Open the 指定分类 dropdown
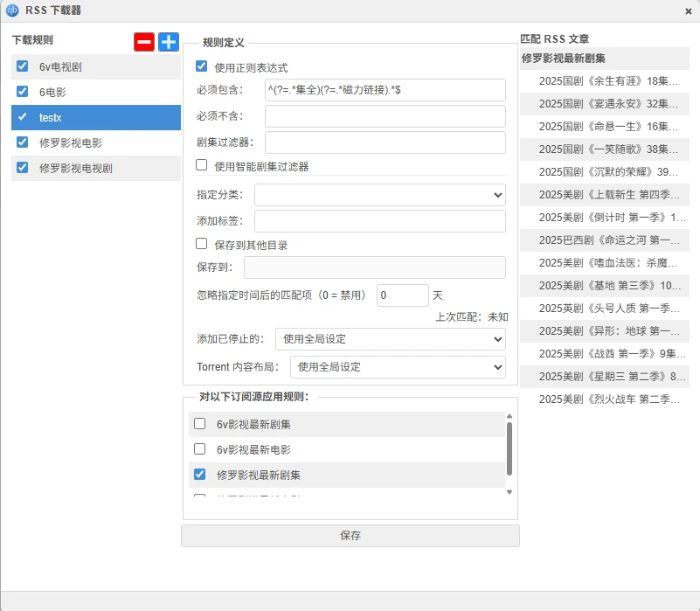The image size is (700, 611). tap(379, 195)
